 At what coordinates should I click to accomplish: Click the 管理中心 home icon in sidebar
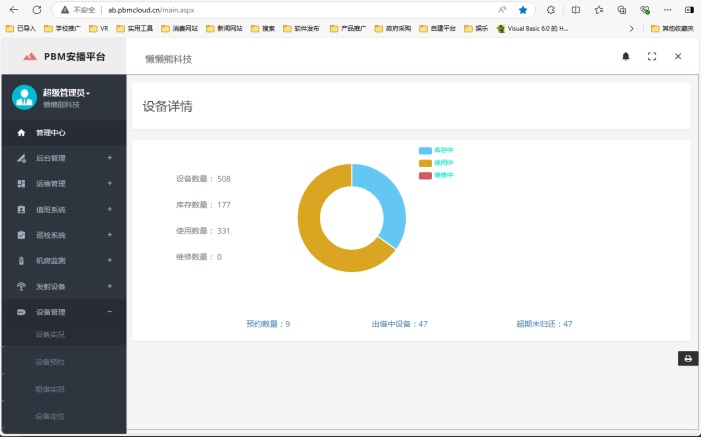[21, 132]
